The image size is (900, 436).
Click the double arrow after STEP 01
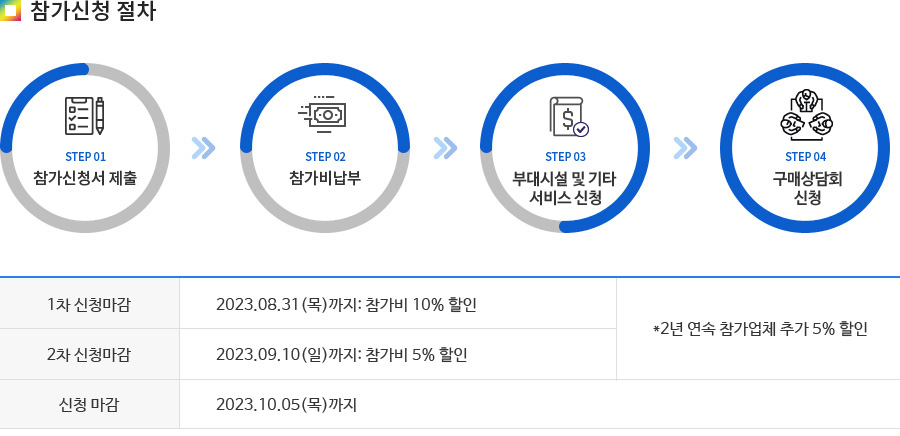tap(203, 148)
